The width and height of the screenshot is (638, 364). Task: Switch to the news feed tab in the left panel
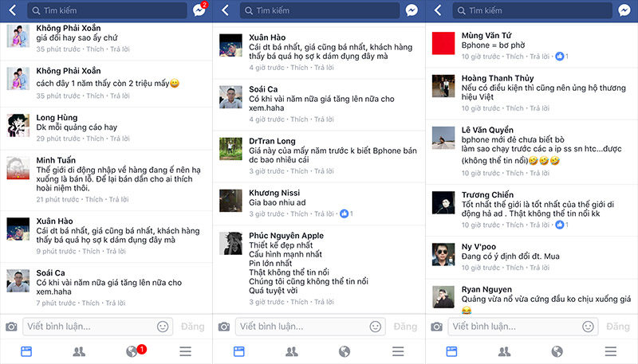tap(26, 351)
